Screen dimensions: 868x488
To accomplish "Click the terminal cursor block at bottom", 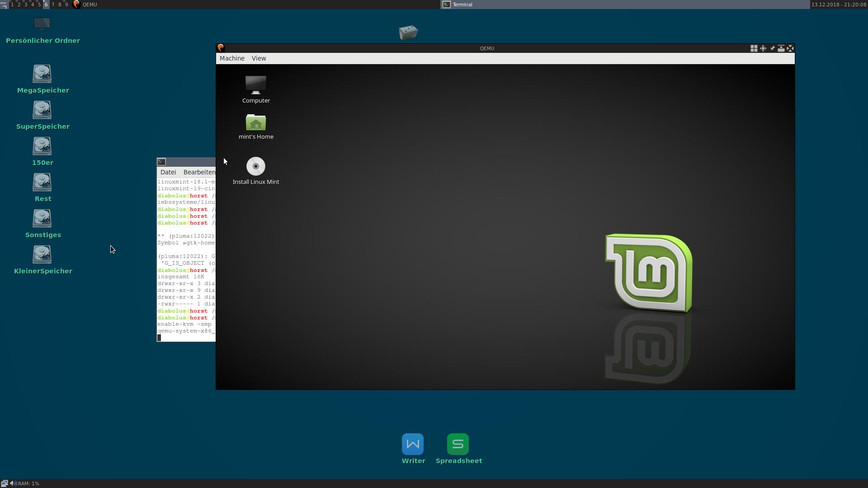I will [159, 338].
